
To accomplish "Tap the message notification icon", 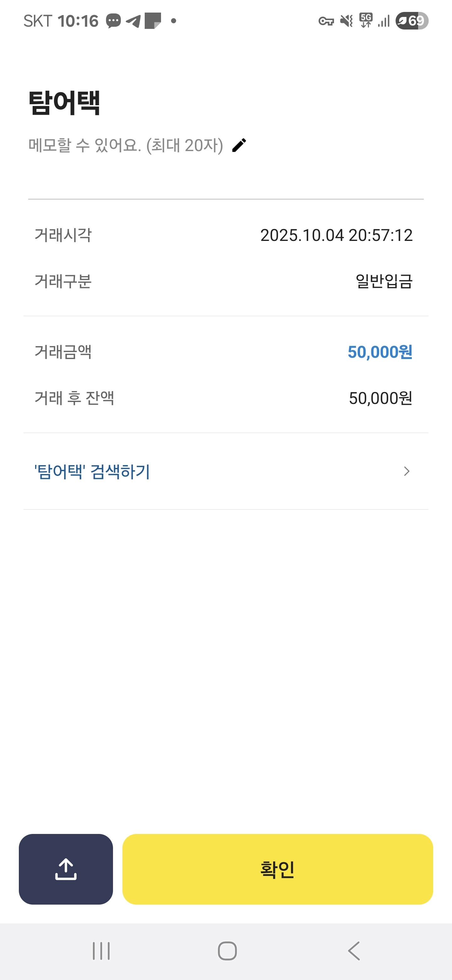I will [x=113, y=21].
